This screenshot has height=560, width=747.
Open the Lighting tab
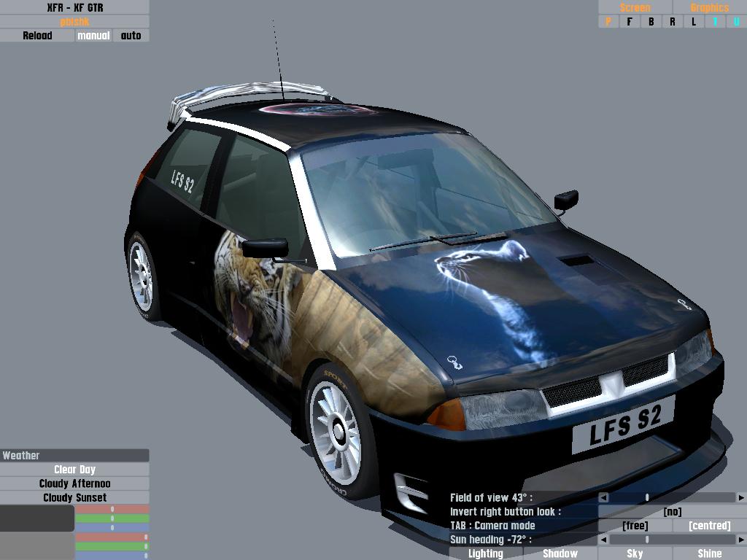[485, 553]
